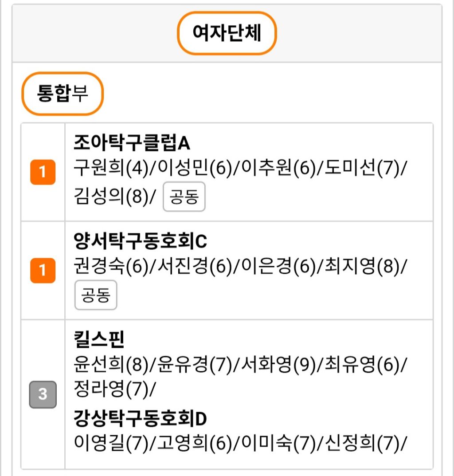Click the orange rank 1 badge for 양서탁구동호회C
The width and height of the screenshot is (454, 476).
[x=43, y=270]
